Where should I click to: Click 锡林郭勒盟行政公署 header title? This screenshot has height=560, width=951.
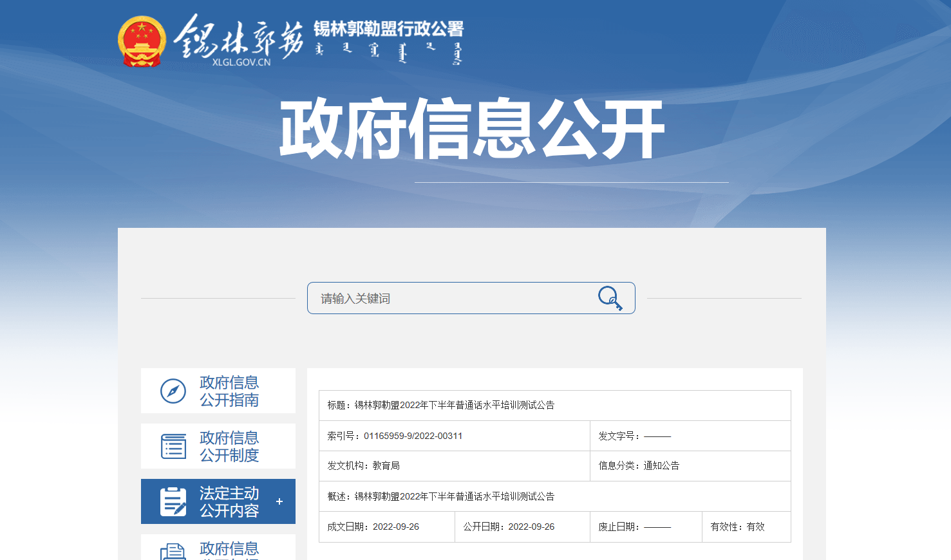[x=389, y=29]
